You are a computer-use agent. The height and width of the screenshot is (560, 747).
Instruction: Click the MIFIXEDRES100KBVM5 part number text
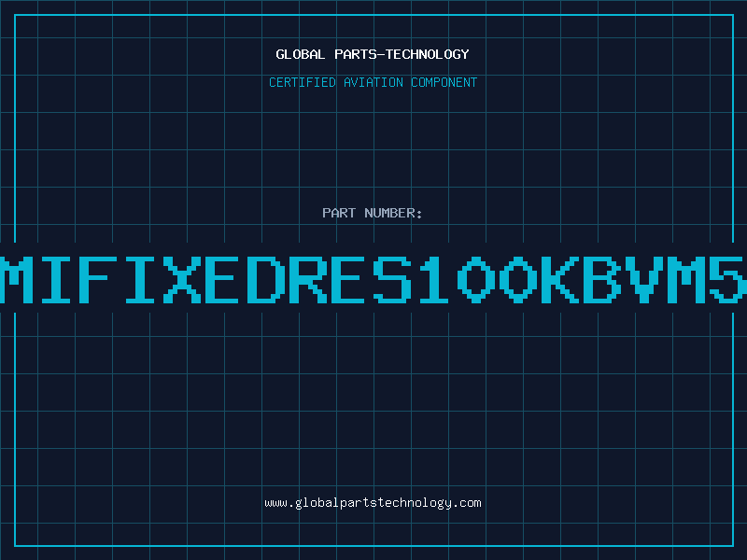pyautogui.click(x=373, y=279)
